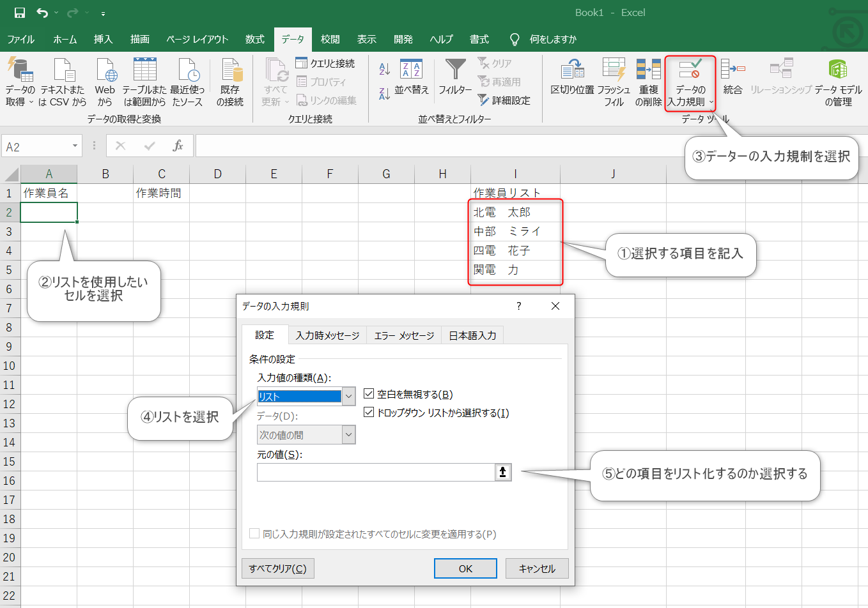Check 同じ入力規則が設定されたすべてのセルに変更を適用する
This screenshot has width=868, height=608.
tap(254, 534)
